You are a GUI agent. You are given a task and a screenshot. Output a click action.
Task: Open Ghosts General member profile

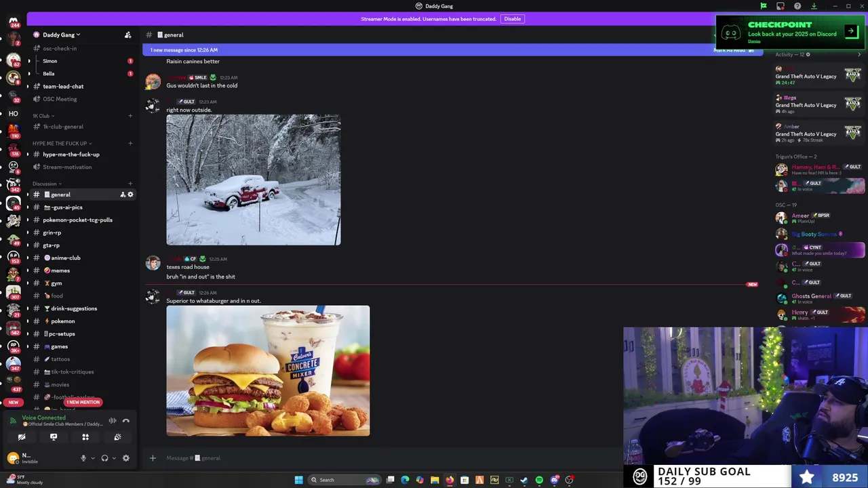coord(821,298)
